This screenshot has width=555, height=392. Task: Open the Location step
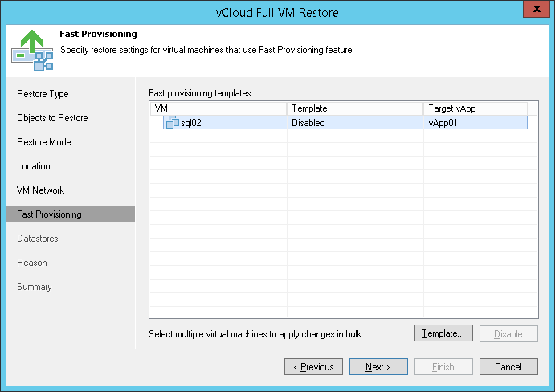point(34,166)
